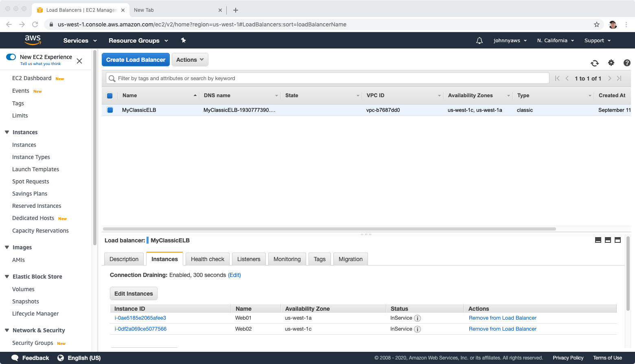Toggle the MyClassicELB row checkbox
Viewport: 635px width, 364px height.
[x=110, y=110]
